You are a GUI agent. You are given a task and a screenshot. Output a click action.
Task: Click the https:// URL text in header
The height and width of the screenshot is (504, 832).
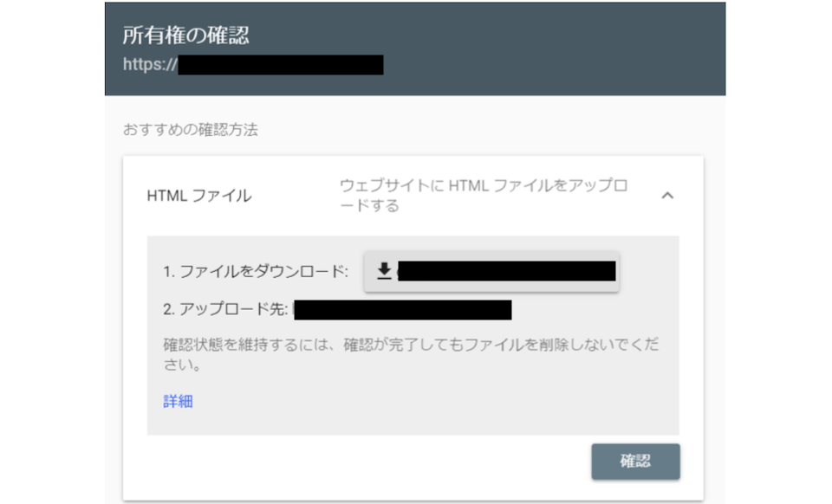click(150, 64)
